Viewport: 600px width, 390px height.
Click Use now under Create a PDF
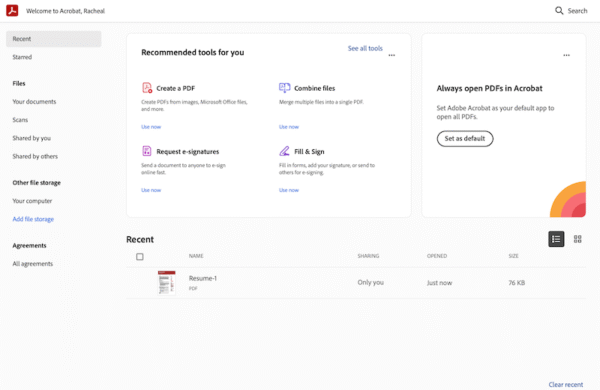(x=151, y=127)
